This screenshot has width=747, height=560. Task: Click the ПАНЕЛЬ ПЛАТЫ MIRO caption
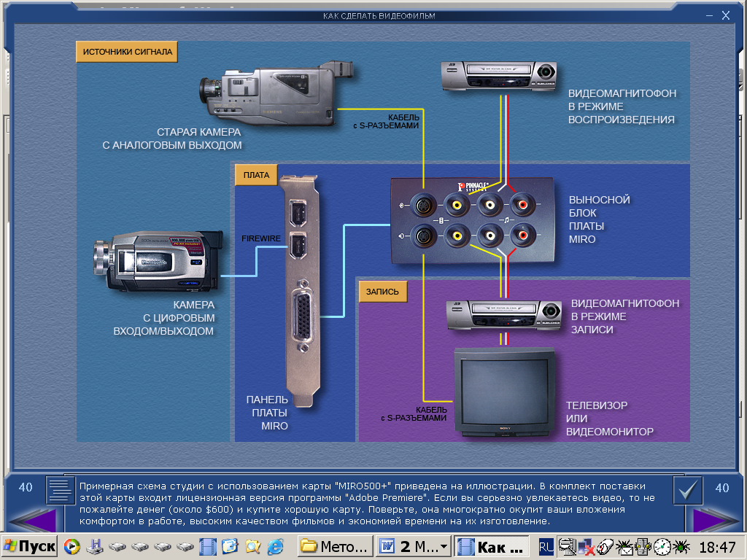[x=267, y=413]
